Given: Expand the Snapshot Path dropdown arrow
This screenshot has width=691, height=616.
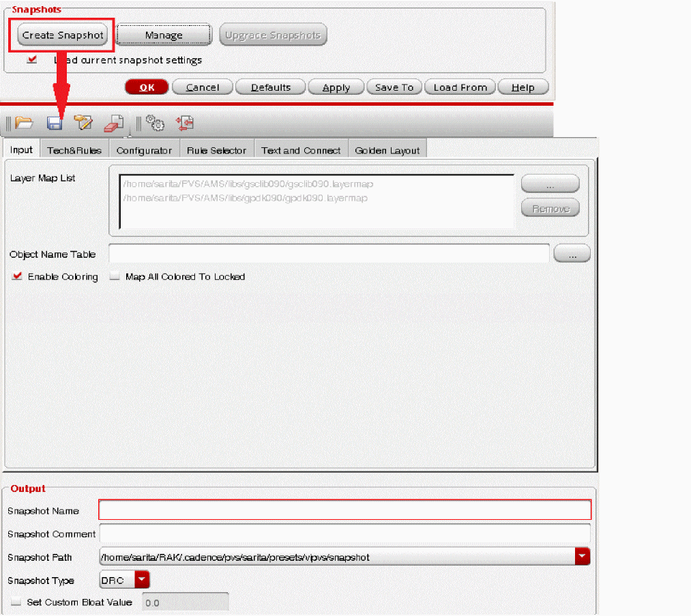Looking at the screenshot, I should click(x=582, y=557).
